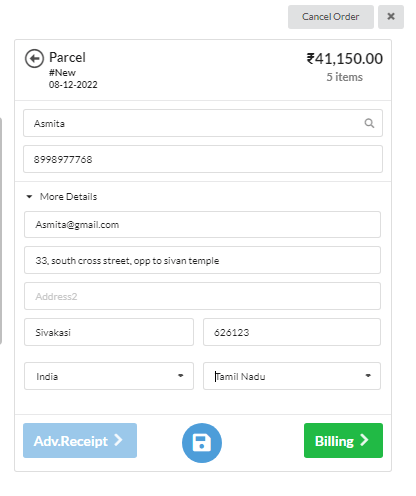Click the email field Asmita@gmail.com
The width and height of the screenshot is (416, 496).
[x=202, y=224]
